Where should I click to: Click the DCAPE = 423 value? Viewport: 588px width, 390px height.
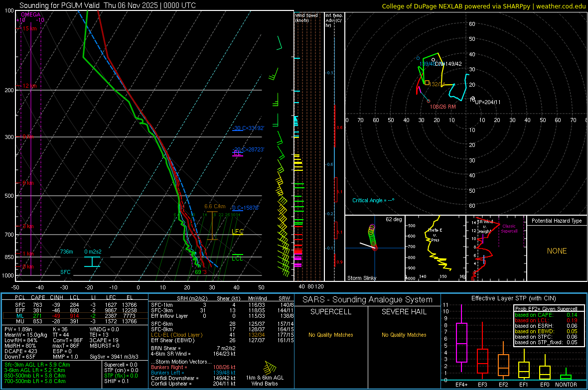[x=20, y=351]
